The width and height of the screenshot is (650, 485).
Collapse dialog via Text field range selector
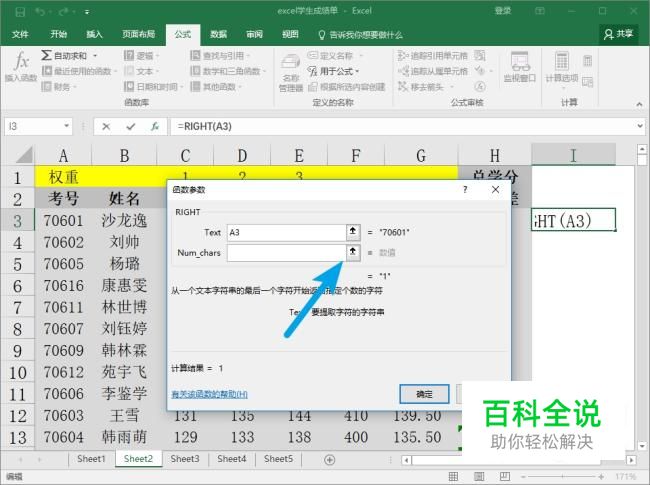click(353, 232)
